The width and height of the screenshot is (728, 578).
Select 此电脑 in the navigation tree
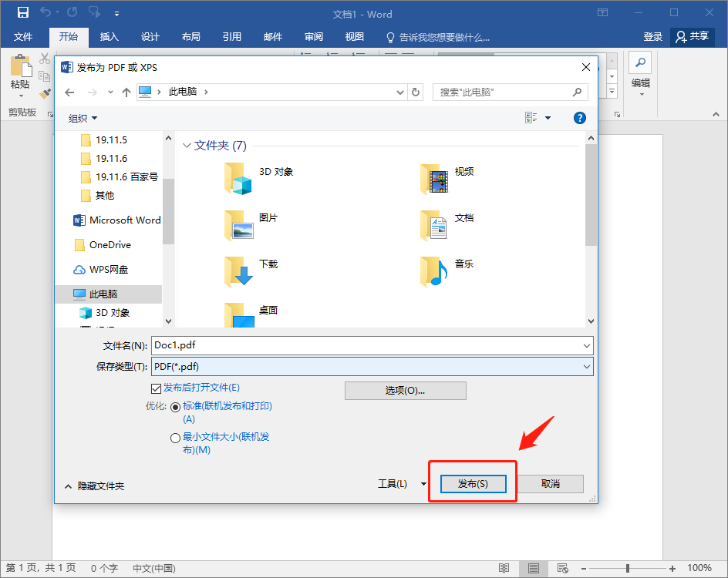pyautogui.click(x=109, y=294)
